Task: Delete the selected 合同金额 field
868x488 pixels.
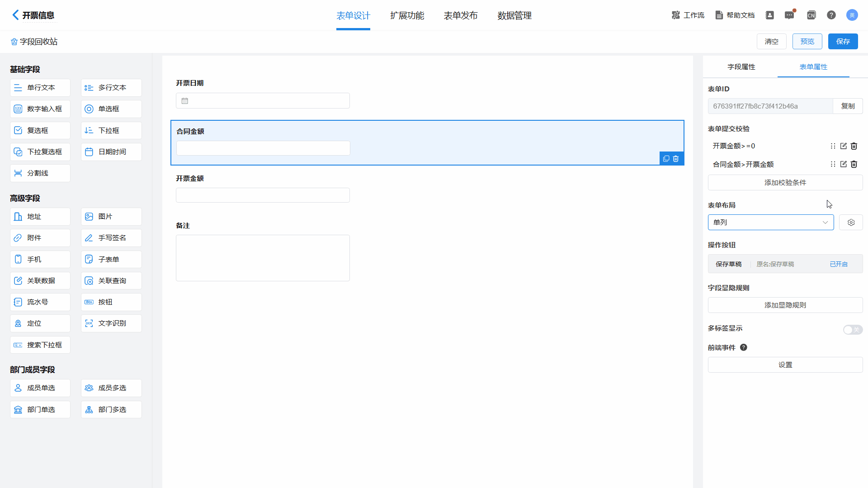Action: (x=676, y=159)
